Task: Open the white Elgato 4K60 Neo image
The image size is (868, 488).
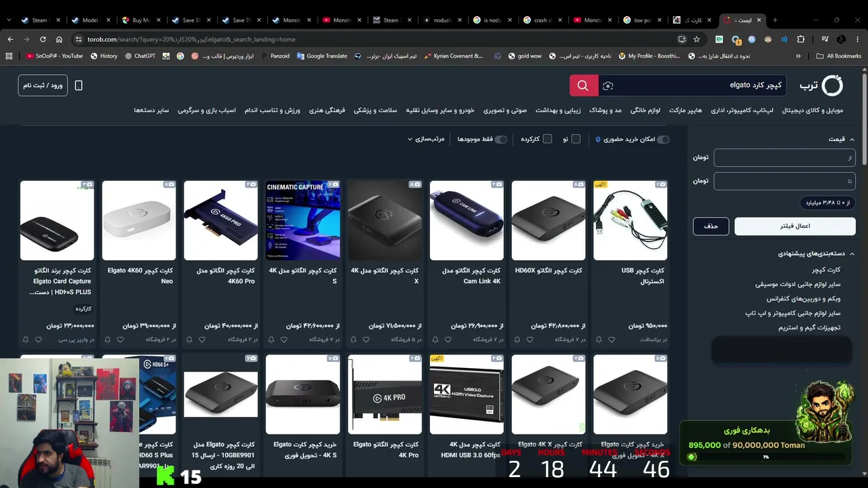Action: pos(138,220)
